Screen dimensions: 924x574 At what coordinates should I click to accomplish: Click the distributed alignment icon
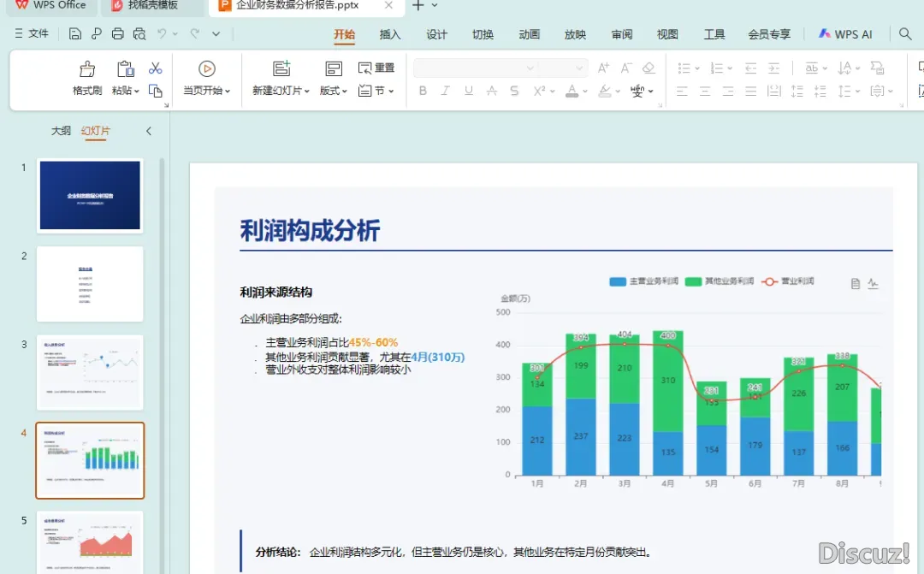(773, 91)
